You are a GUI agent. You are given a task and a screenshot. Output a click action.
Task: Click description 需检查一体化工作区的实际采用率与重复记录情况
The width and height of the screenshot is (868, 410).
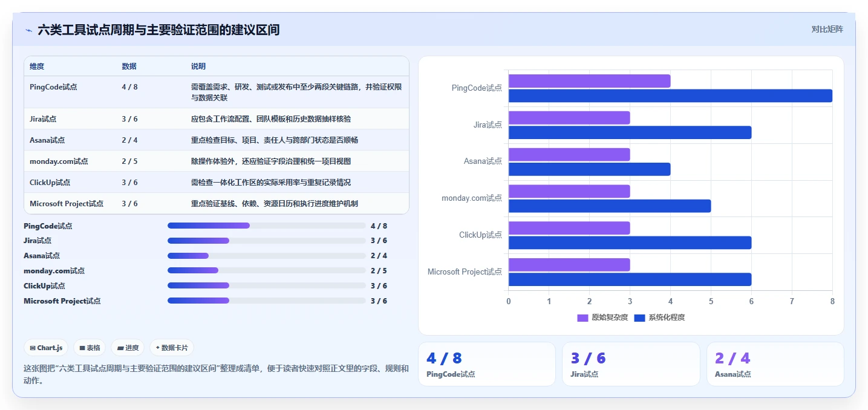click(271, 183)
